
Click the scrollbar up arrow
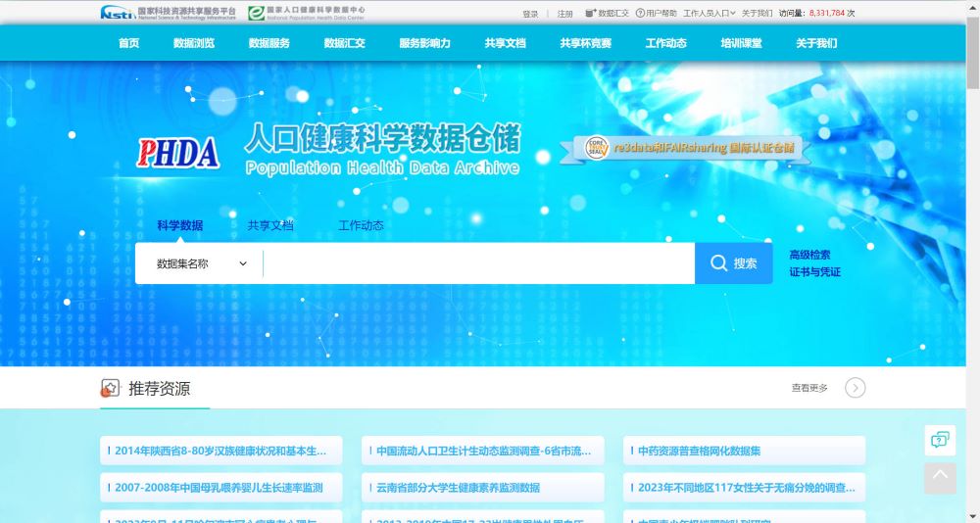(974, 6)
